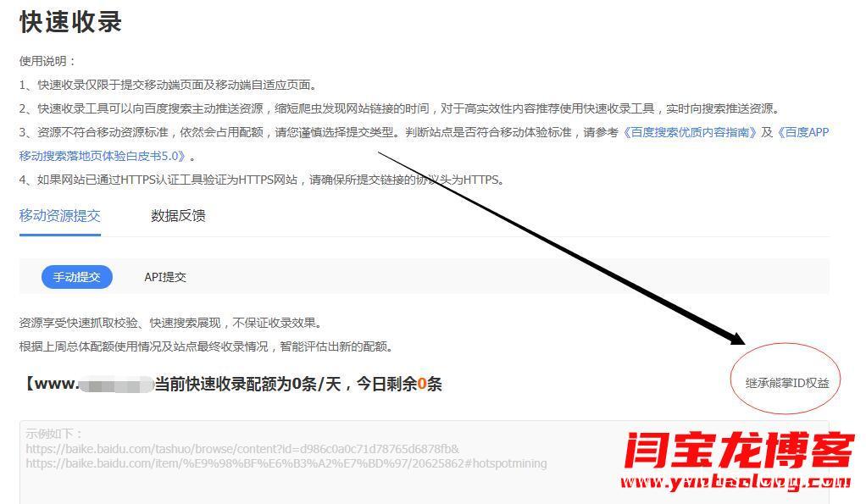The width and height of the screenshot is (866, 504).
Task: Click the 继承熊掌ID权益 link
Action: tap(787, 383)
